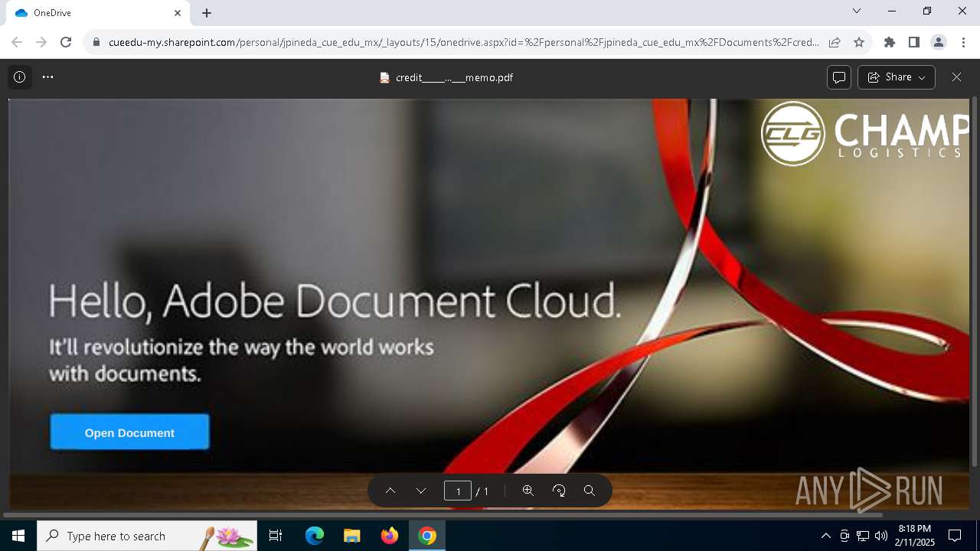Click the blue Open Document button
980x551 pixels.
coord(129,432)
